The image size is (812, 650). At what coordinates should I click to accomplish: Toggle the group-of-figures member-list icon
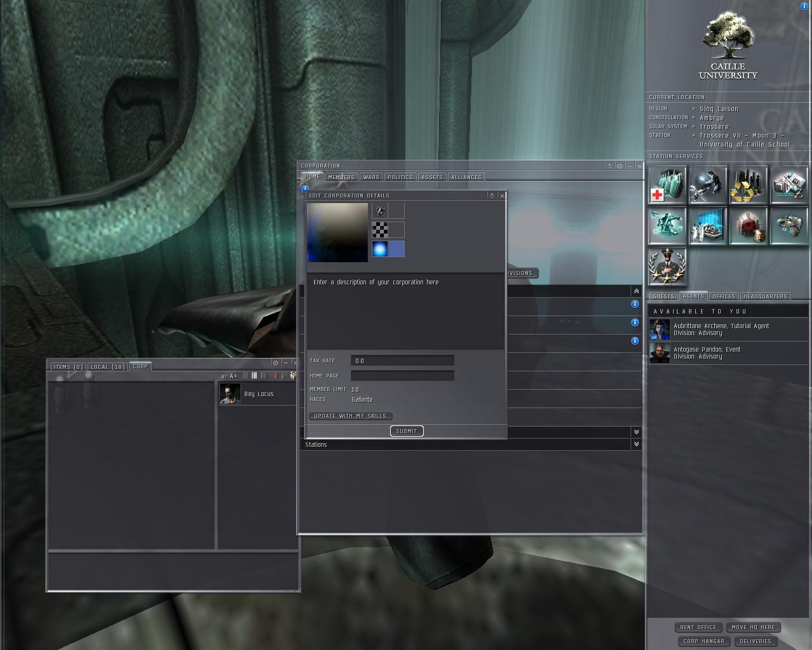click(x=292, y=376)
